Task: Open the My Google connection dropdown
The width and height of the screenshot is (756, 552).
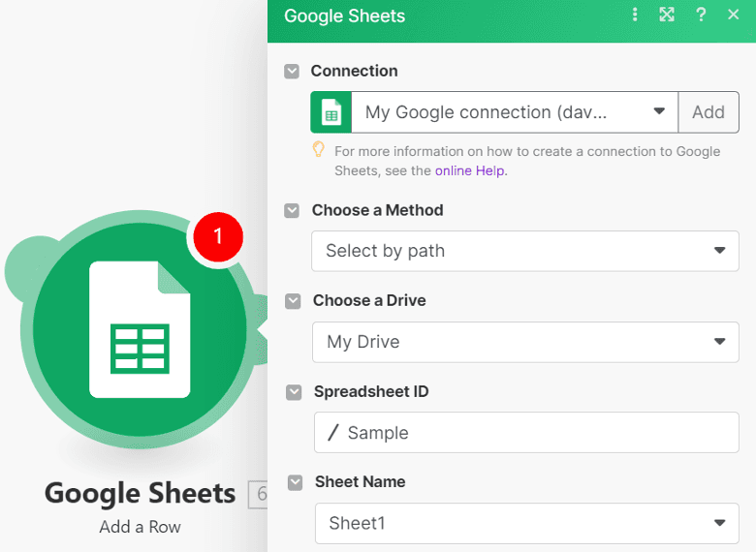Action: click(514, 112)
